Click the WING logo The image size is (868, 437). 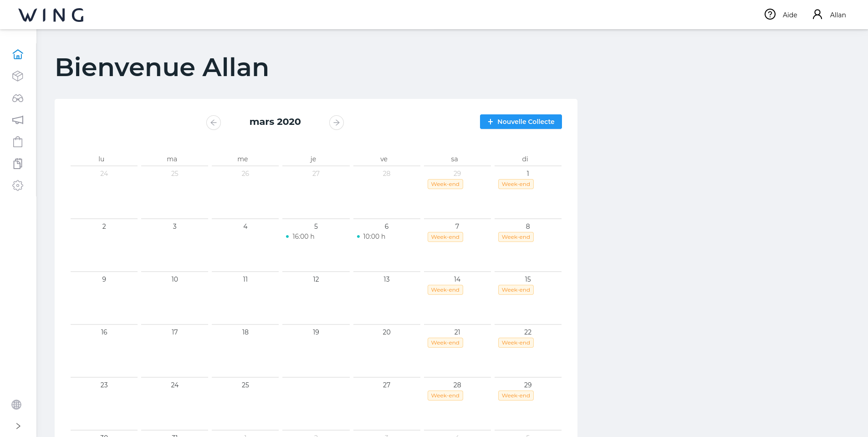[51, 15]
